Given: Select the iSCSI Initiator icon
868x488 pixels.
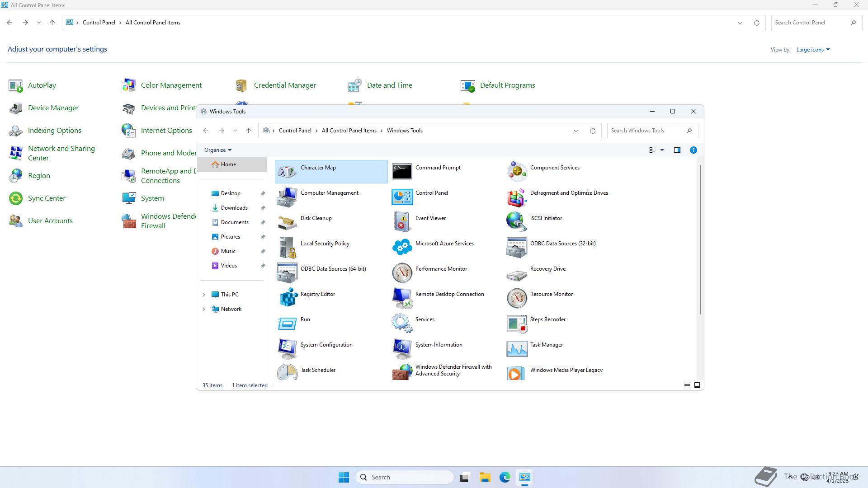Looking at the screenshot, I should tap(517, 222).
